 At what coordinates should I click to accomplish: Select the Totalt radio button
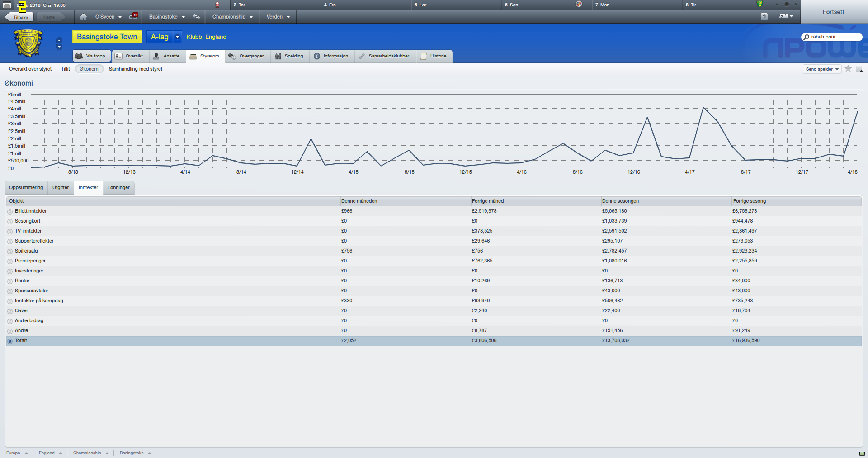[x=10, y=341]
